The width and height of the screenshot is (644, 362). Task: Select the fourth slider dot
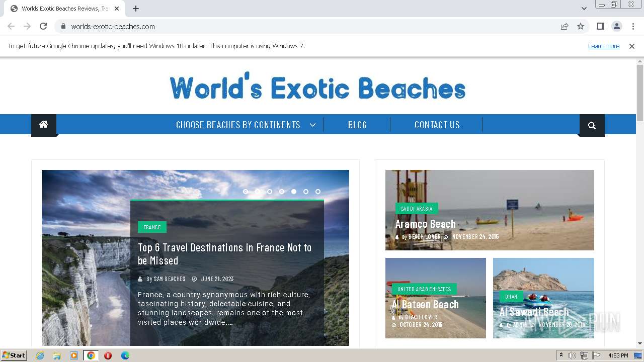(282, 192)
